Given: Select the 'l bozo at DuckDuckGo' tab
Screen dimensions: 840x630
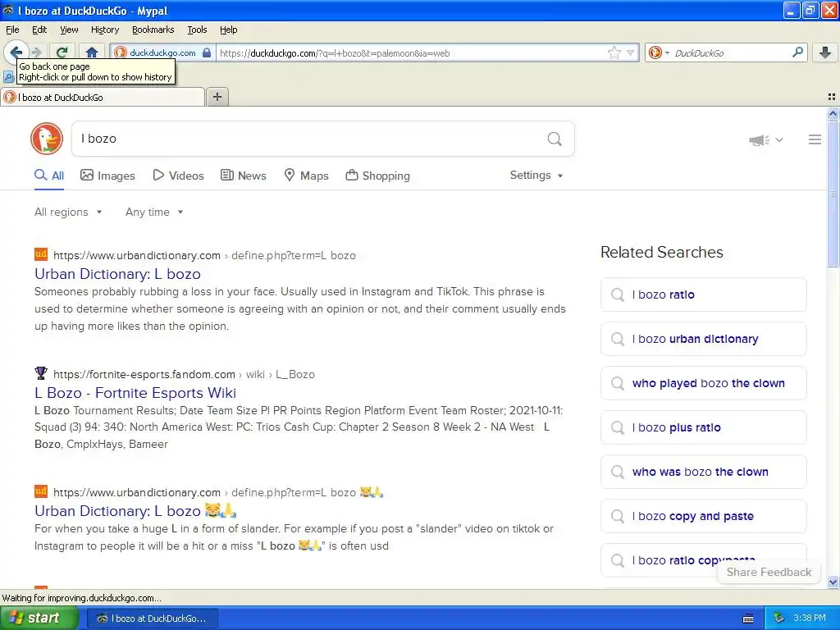Looking at the screenshot, I should (103, 97).
